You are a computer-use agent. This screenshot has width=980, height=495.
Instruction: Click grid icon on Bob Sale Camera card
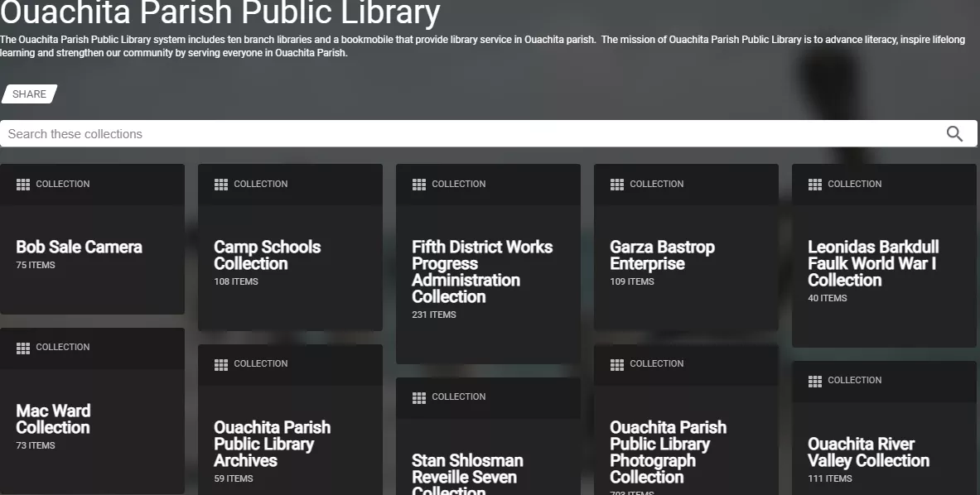pyautogui.click(x=23, y=184)
